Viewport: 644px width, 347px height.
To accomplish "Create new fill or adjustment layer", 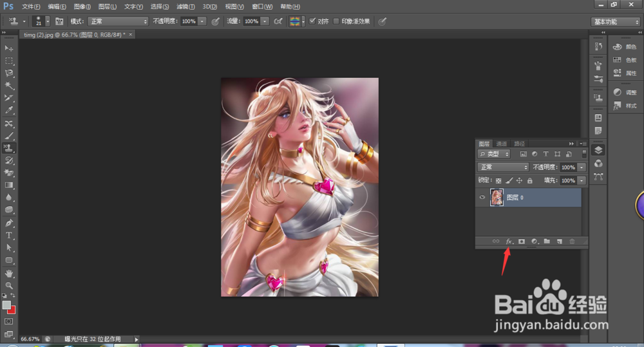I will click(x=535, y=241).
